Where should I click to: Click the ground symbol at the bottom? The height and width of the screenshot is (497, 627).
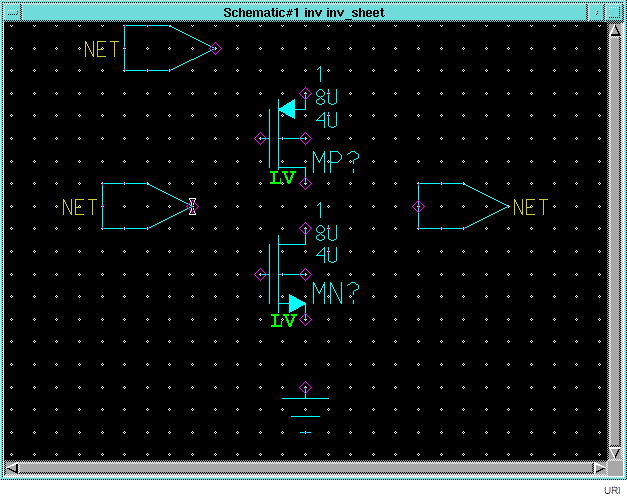(306, 410)
